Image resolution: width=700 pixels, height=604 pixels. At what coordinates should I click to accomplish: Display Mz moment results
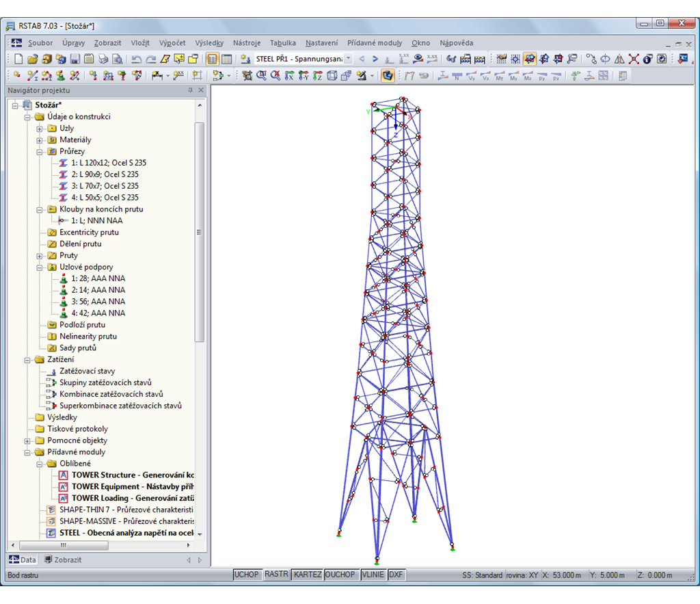[527, 76]
